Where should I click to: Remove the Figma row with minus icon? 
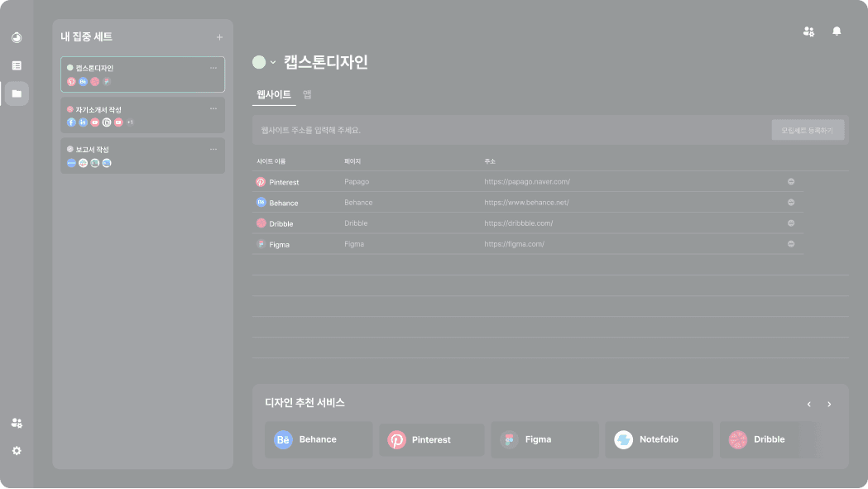791,243
